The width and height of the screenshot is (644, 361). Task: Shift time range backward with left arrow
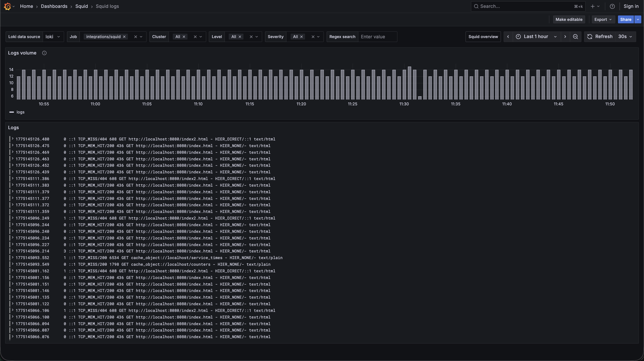pos(508,37)
